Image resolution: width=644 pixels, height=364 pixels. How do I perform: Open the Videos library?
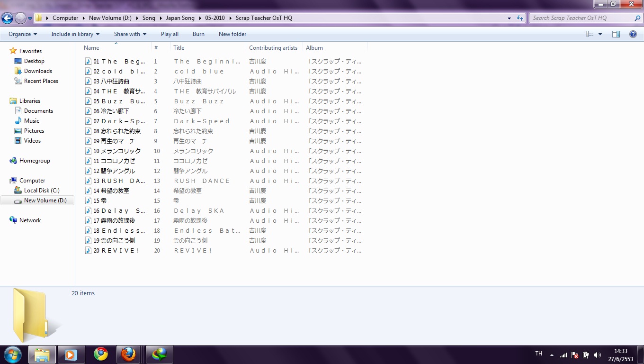(x=32, y=141)
